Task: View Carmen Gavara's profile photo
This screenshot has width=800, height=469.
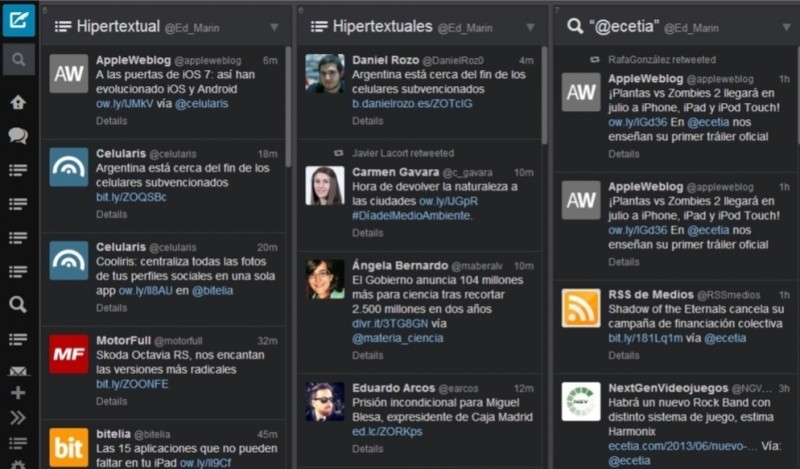Action: (x=325, y=186)
